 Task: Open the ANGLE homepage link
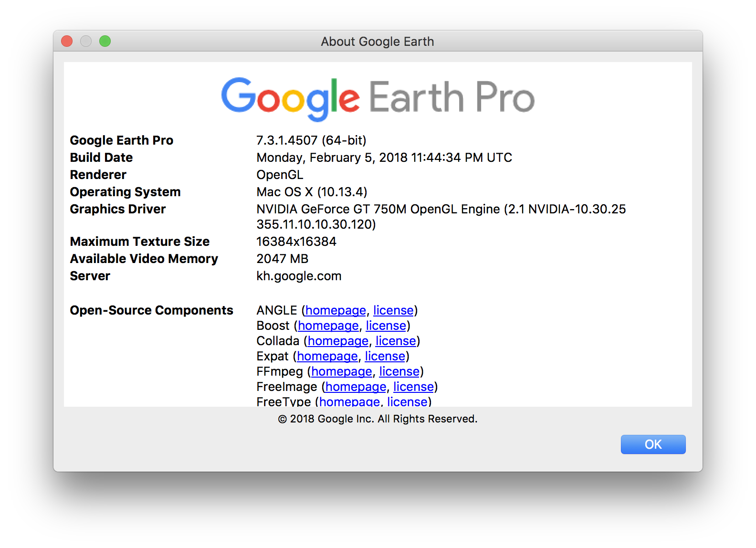[336, 311]
